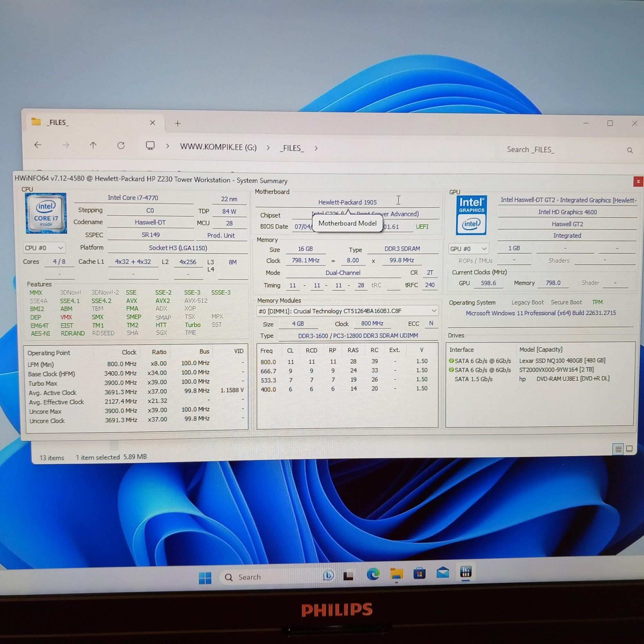Click the Dual-Channel memory mode field
This screenshot has height=644, width=644.
coord(343,273)
